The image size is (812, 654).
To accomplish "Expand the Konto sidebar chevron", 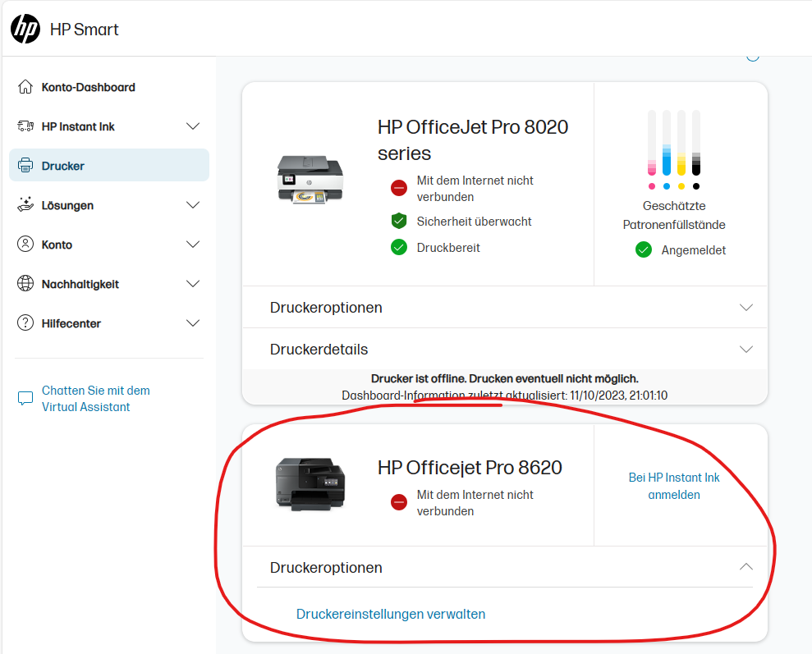I will coord(193,245).
